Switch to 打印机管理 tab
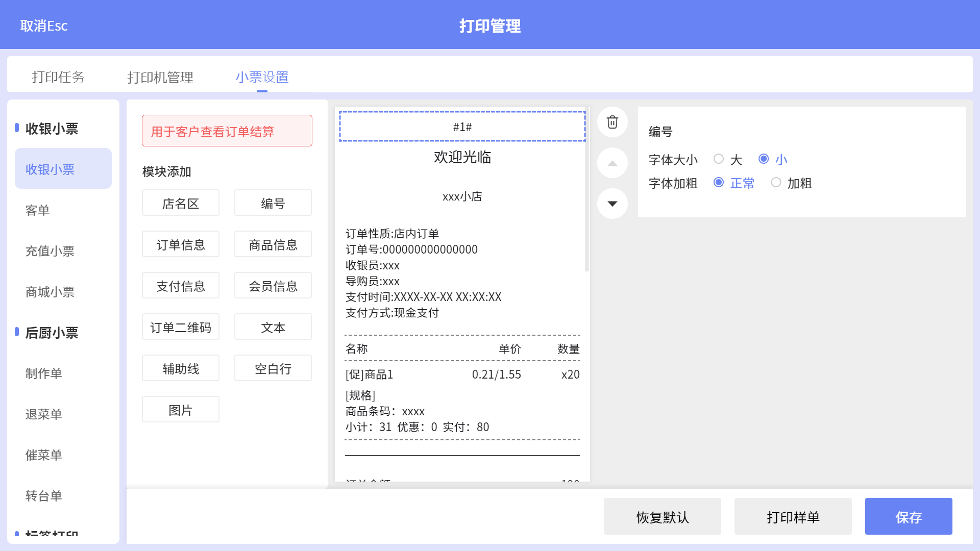 tap(160, 77)
